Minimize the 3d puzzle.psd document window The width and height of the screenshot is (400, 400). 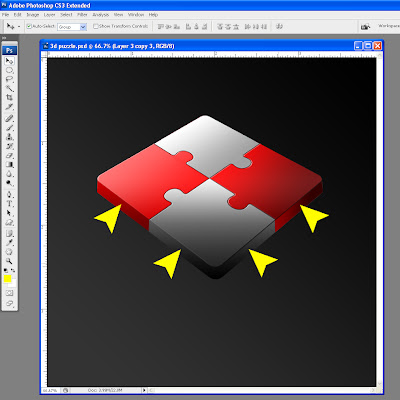358,46
